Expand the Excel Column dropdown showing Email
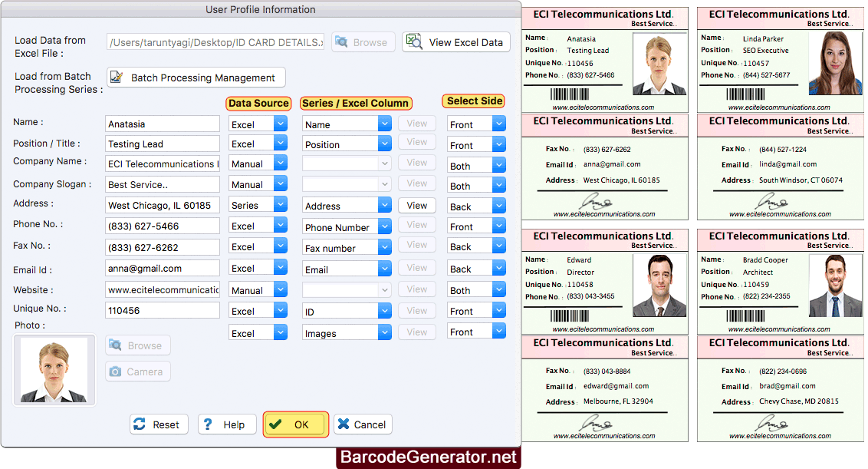This screenshot has width=868, height=469. pyautogui.click(x=385, y=269)
